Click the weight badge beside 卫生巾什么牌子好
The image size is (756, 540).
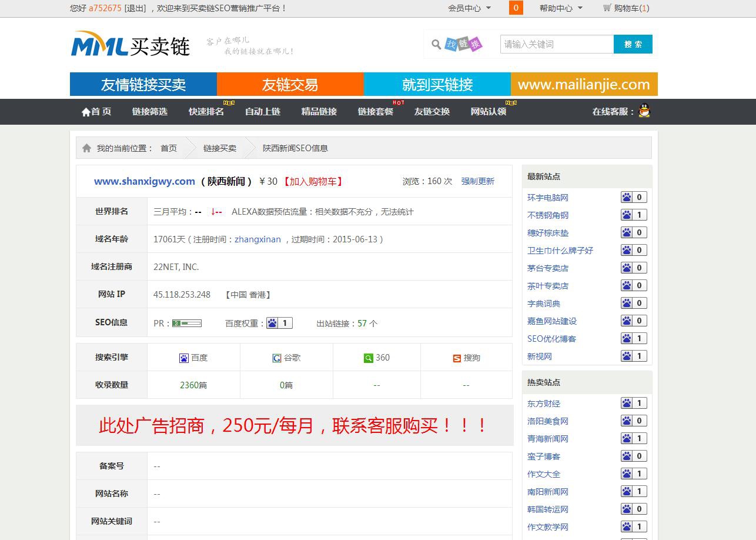634,250
